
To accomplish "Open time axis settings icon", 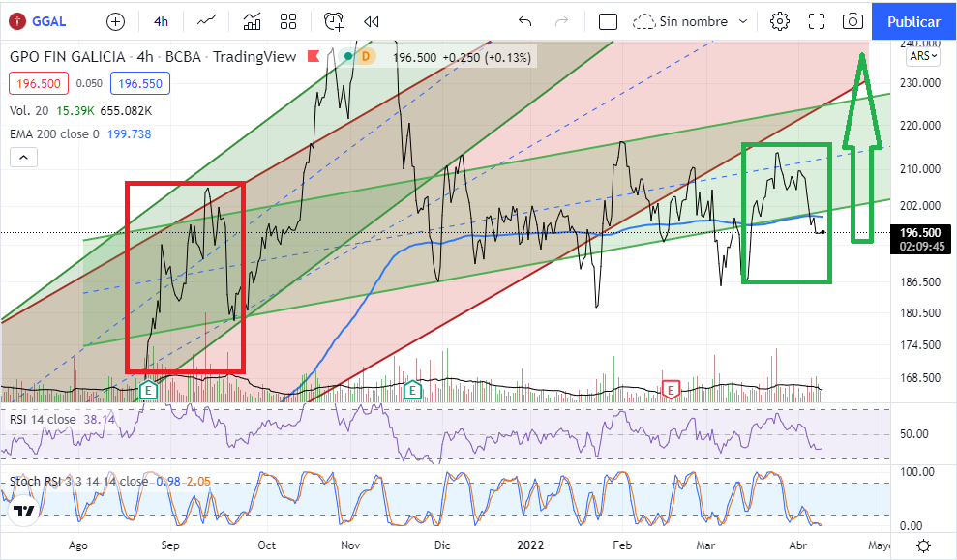I will click(923, 545).
